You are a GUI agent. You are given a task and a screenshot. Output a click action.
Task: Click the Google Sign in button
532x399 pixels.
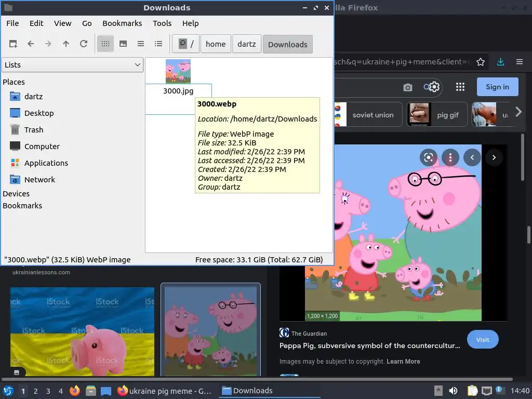(497, 87)
